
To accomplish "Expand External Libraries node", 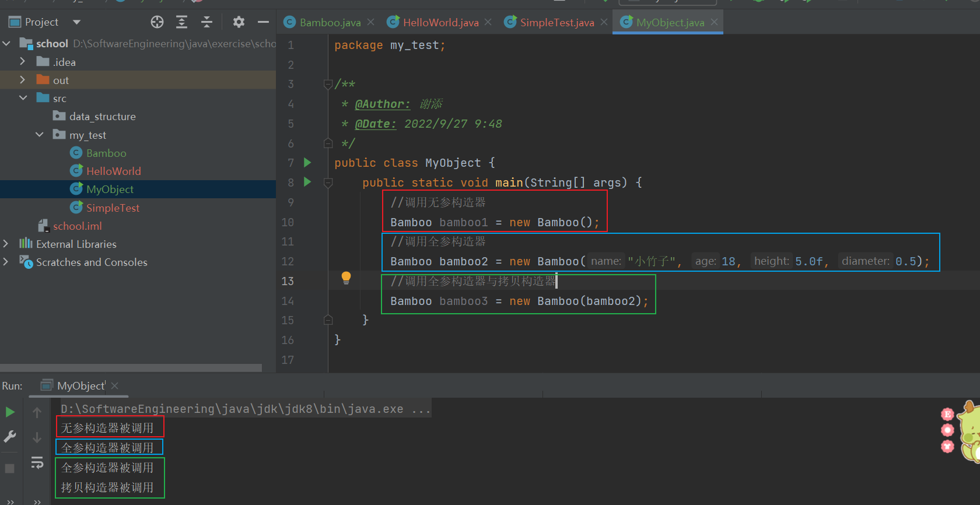I will (x=6, y=244).
